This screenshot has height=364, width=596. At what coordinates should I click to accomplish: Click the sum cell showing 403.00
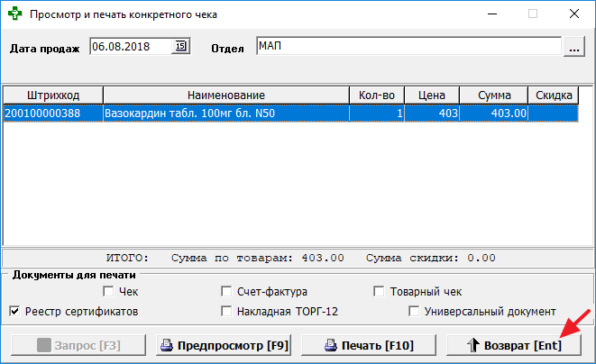tap(494, 114)
